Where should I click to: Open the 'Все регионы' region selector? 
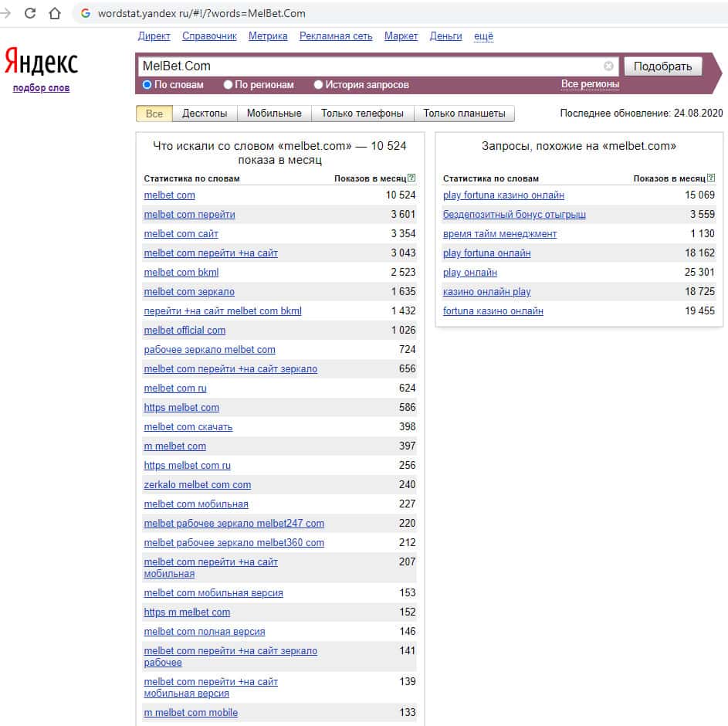590,84
